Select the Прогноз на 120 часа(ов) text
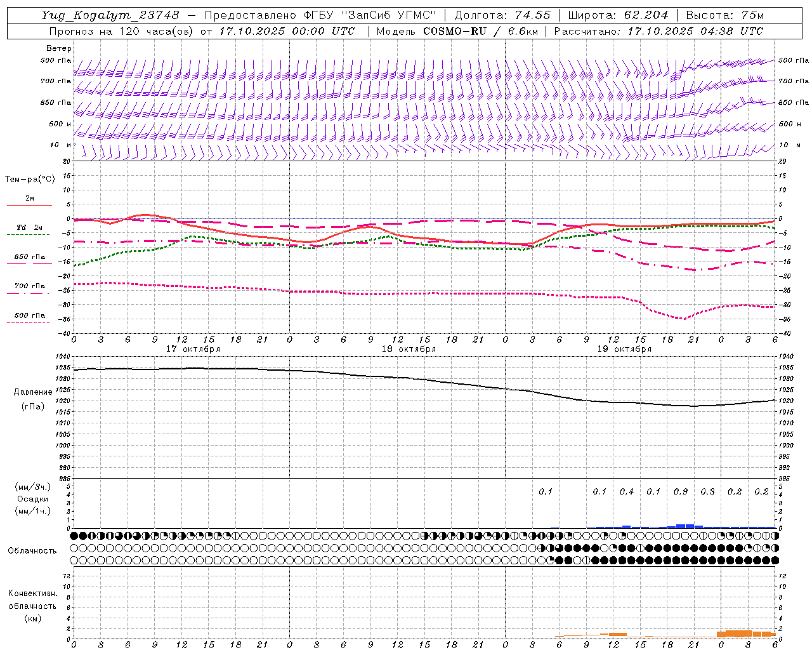Viewport: 812px width, 650px height. click(x=121, y=31)
